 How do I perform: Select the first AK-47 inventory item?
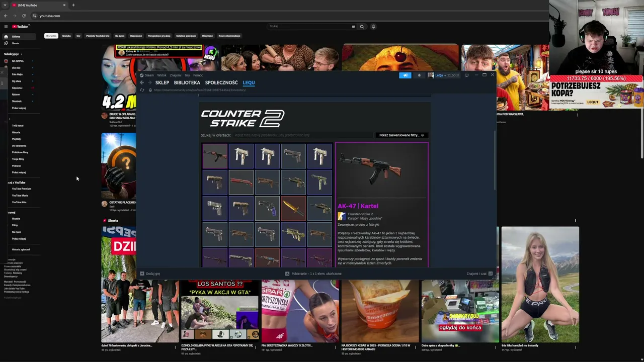click(215, 155)
